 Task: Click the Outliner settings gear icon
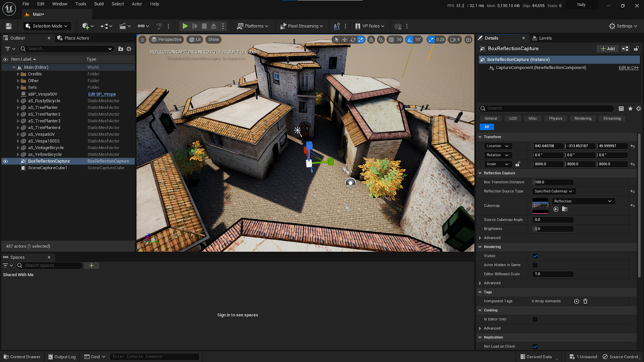[129, 49]
